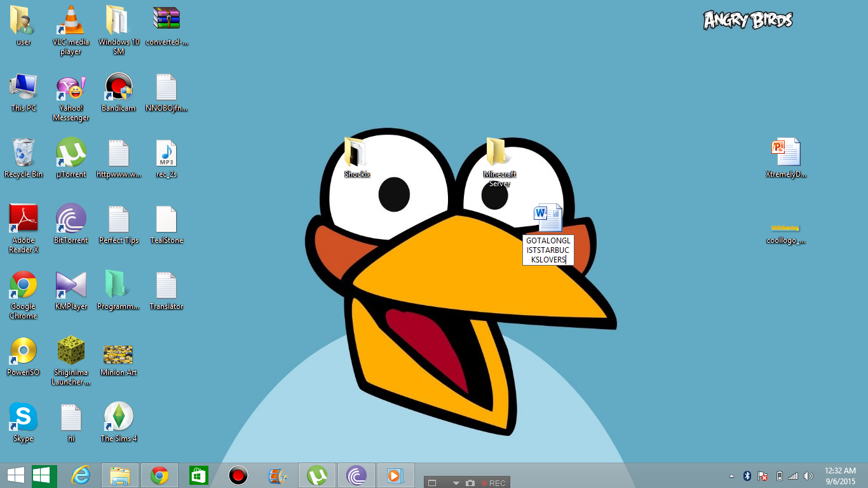Switch to µTorrent on the taskbar
This screenshot has width=868, height=488.
317,475
